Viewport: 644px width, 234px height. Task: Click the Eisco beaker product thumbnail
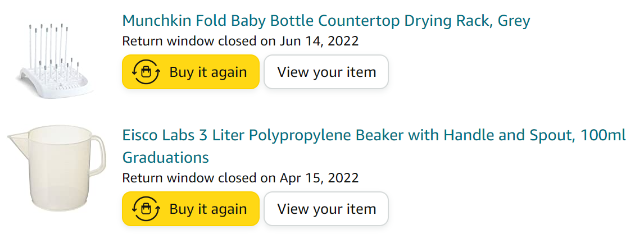coord(57,168)
